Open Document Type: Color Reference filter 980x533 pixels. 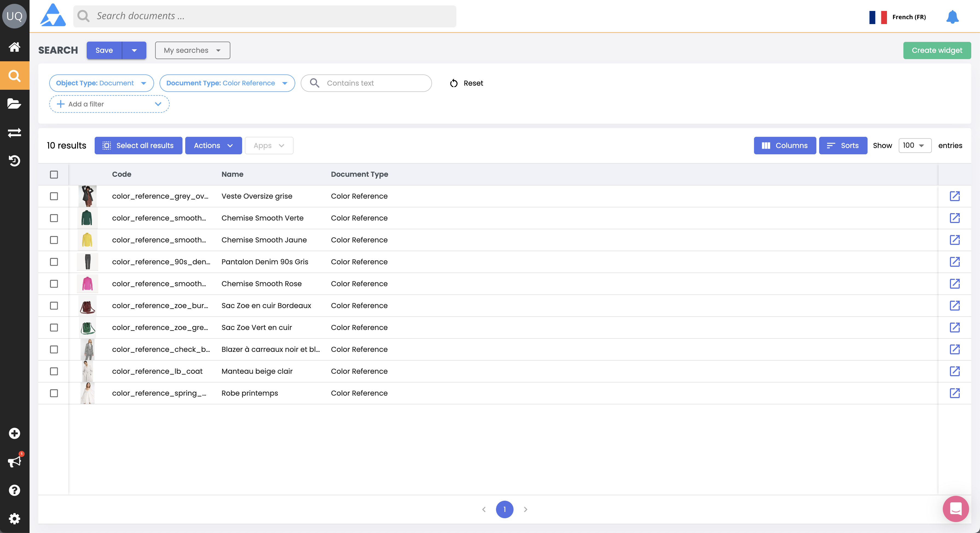coord(227,83)
